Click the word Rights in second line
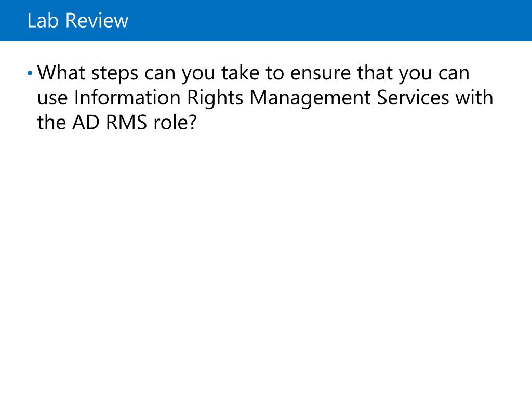 click(215, 98)
